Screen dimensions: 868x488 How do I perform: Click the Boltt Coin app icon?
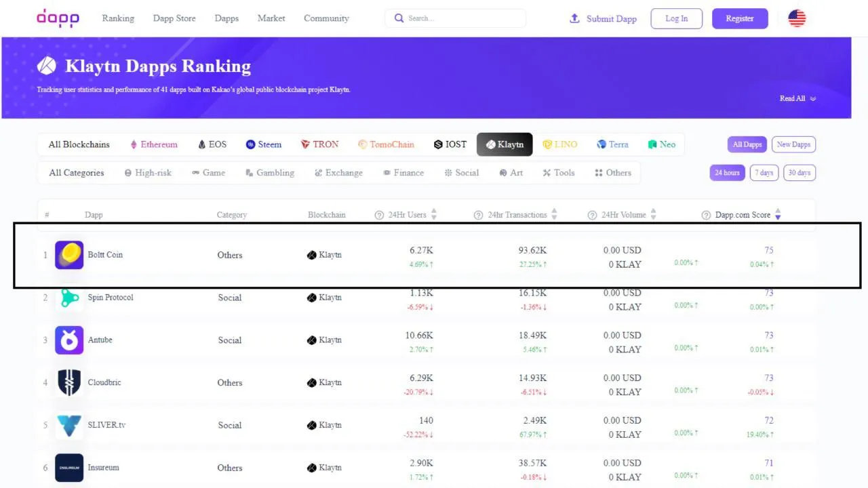coord(69,255)
